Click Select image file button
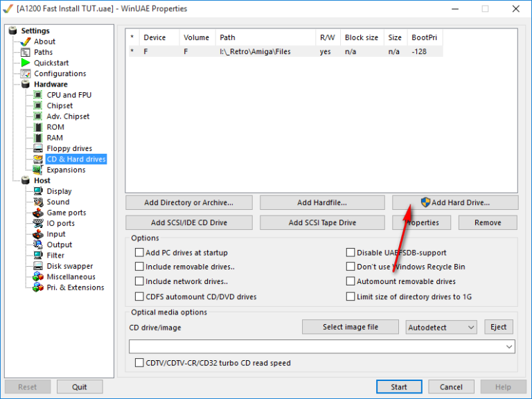Screen dimensions: 532x399 [x=351, y=327]
